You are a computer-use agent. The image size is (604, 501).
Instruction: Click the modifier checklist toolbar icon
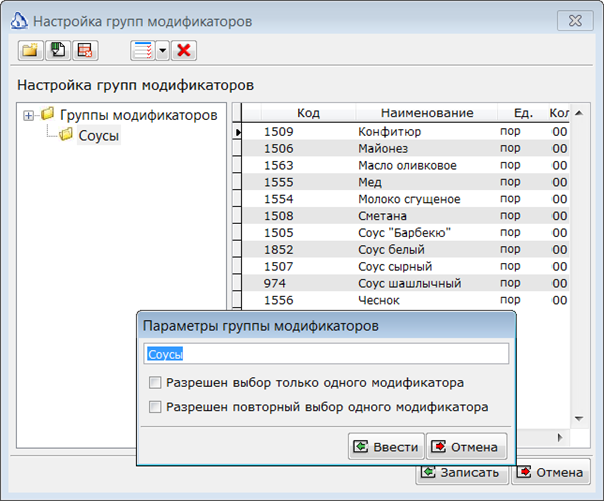(143, 50)
